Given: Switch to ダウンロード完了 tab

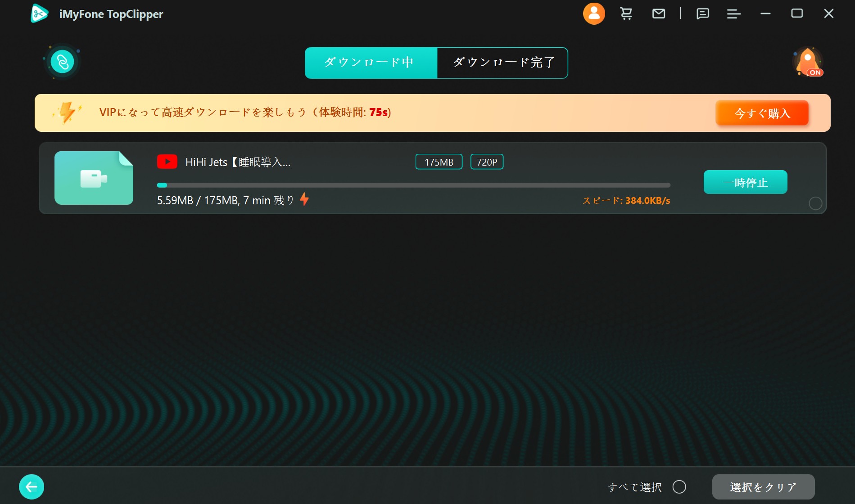Looking at the screenshot, I should point(502,63).
